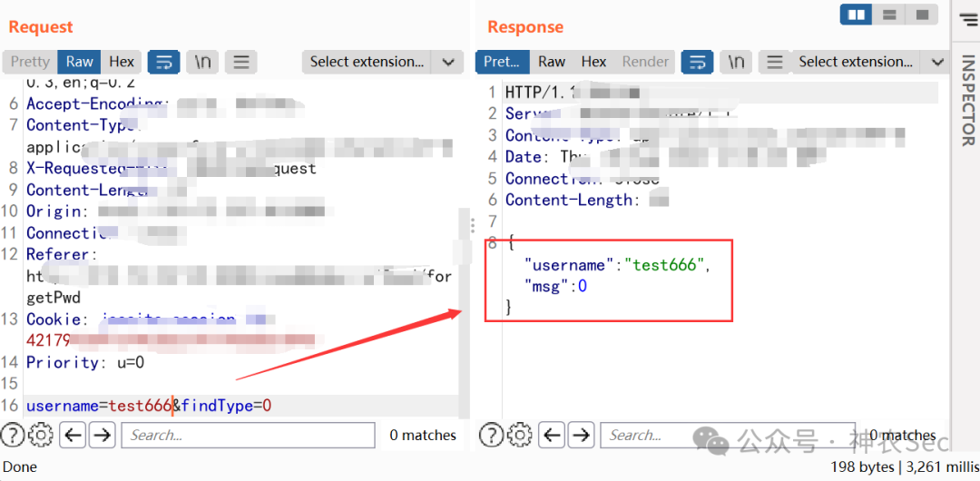Open the Response Render tab
This screenshot has width=980, height=481.
(x=645, y=62)
